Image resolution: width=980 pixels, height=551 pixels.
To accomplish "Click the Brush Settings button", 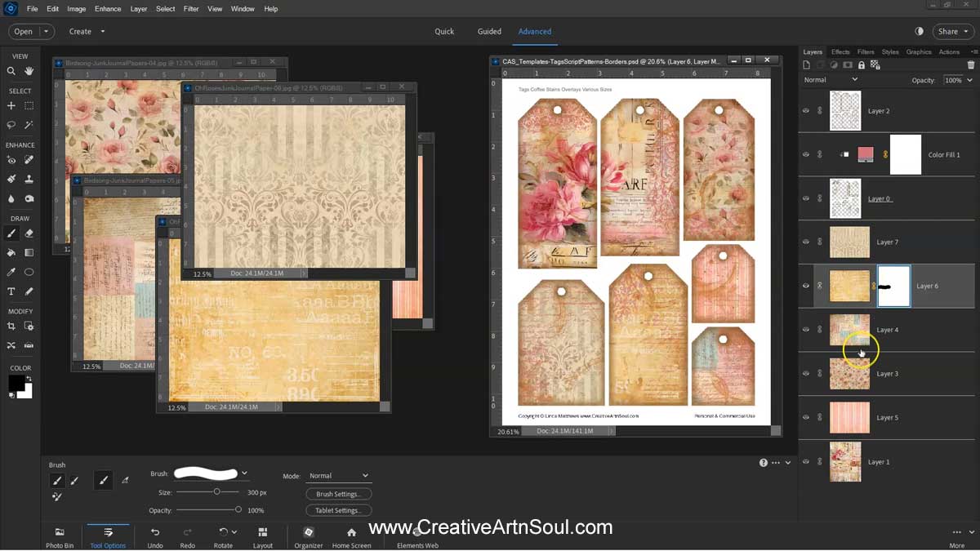I will pyautogui.click(x=338, y=493).
